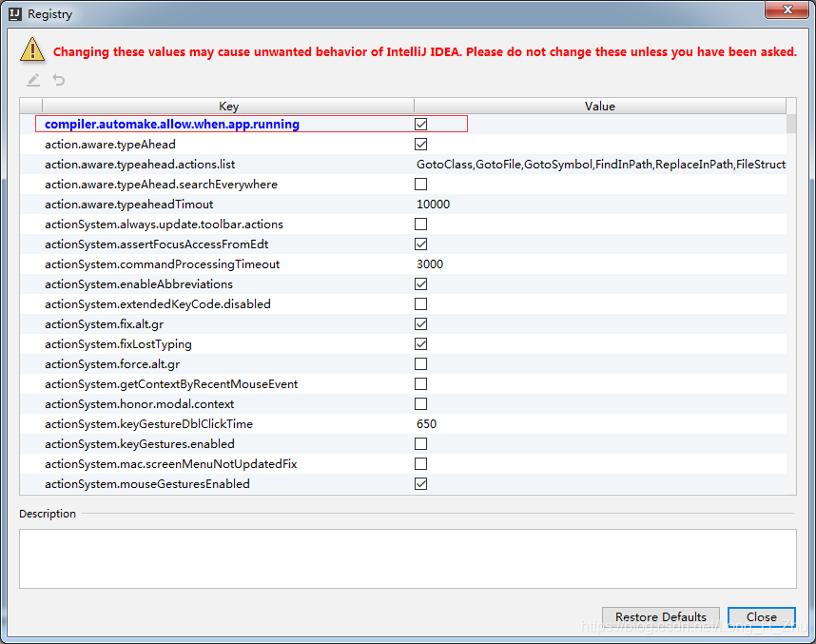Select actionSystem.commandProcessingTimeout key
Screen dimensions: 816x644
[162, 263]
